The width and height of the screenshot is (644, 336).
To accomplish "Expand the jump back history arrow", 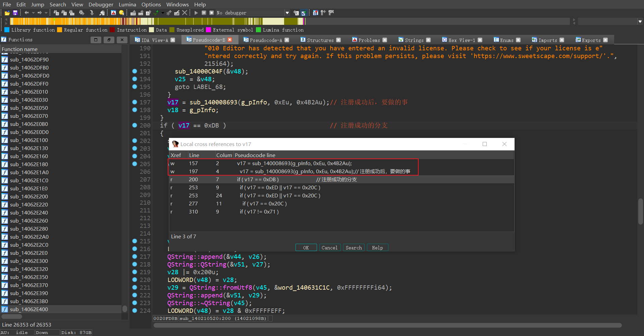I will point(33,13).
